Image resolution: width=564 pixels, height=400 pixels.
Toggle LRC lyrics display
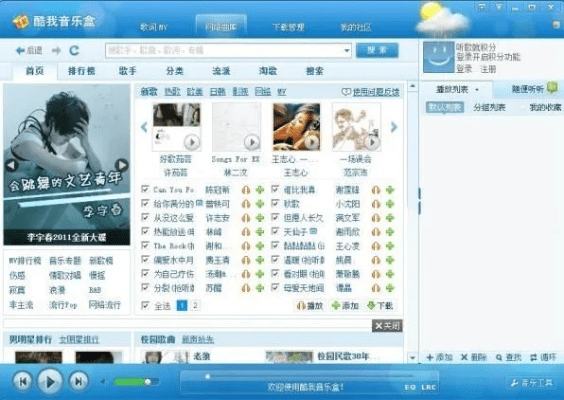pyautogui.click(x=428, y=387)
